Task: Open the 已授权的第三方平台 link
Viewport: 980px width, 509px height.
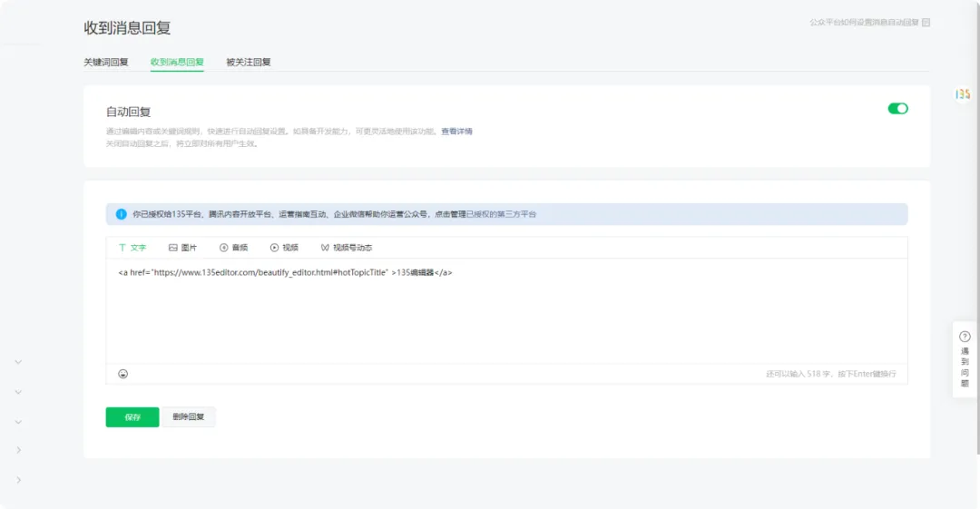Action: coord(501,214)
